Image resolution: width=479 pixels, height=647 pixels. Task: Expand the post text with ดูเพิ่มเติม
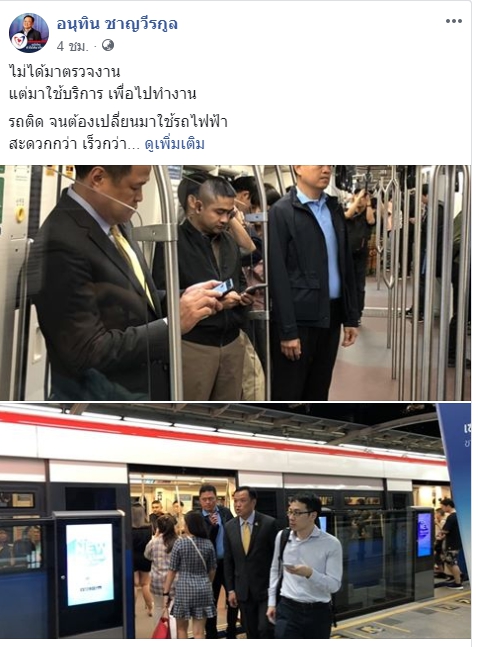click(175, 144)
